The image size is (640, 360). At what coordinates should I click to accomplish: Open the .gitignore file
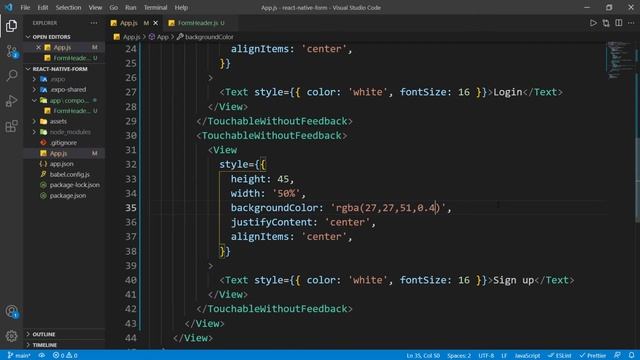pos(63,142)
